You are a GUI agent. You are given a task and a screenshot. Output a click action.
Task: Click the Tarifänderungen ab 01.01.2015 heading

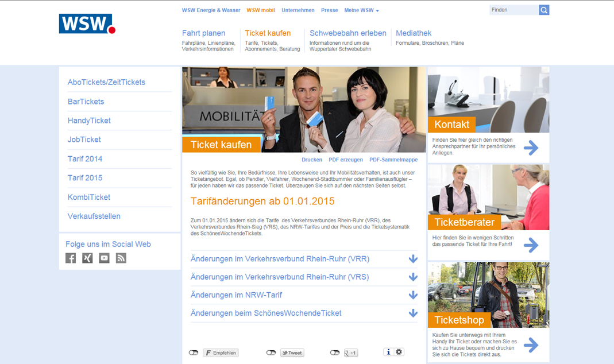click(262, 201)
